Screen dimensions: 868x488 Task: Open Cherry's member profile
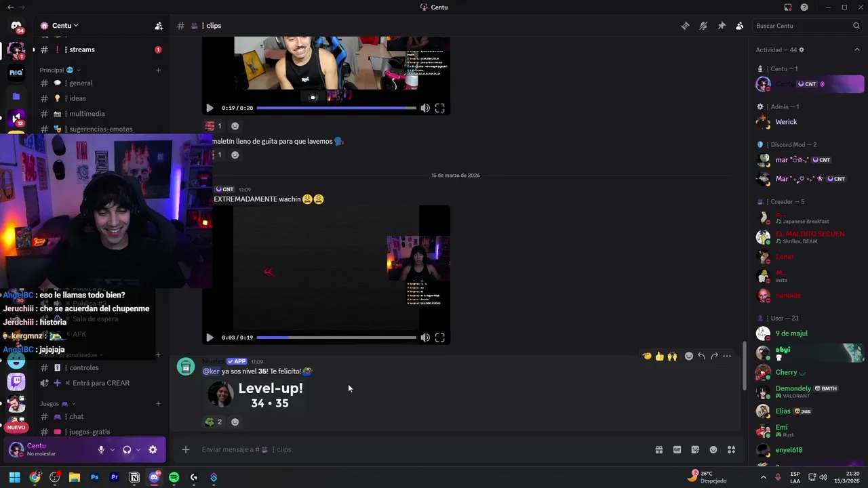click(x=808, y=372)
